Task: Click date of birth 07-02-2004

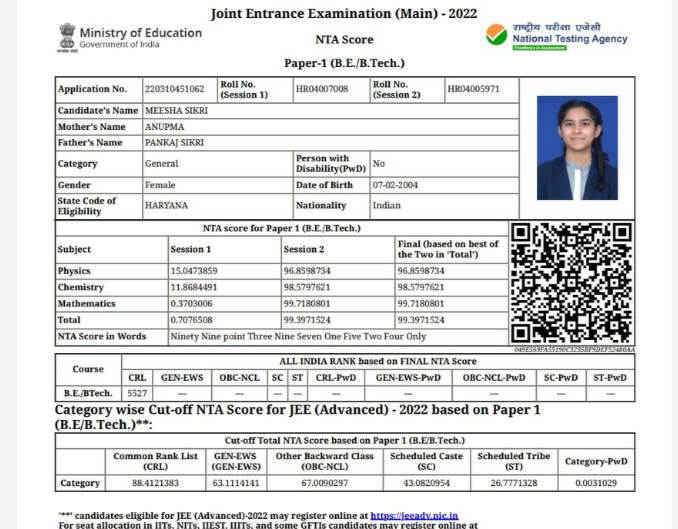Action: coord(395,185)
